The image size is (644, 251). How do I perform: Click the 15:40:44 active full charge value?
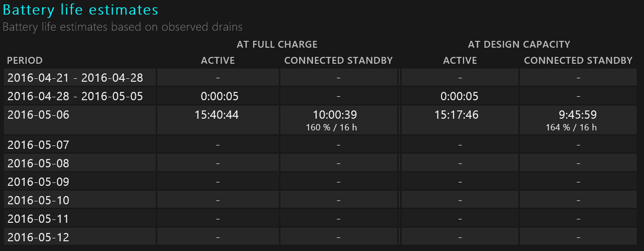(217, 115)
